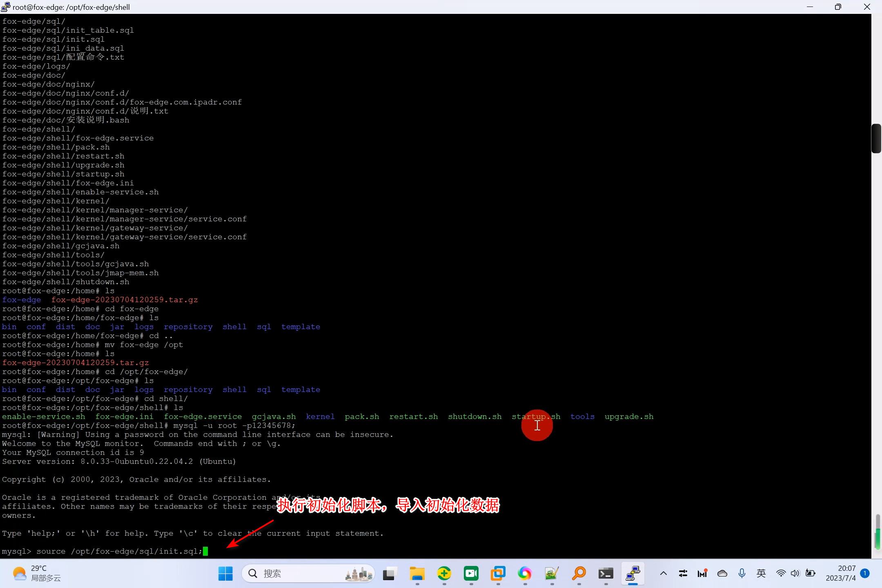Select the active PuTTY taskbar icon
Screen dimensions: 882x588
point(633,574)
